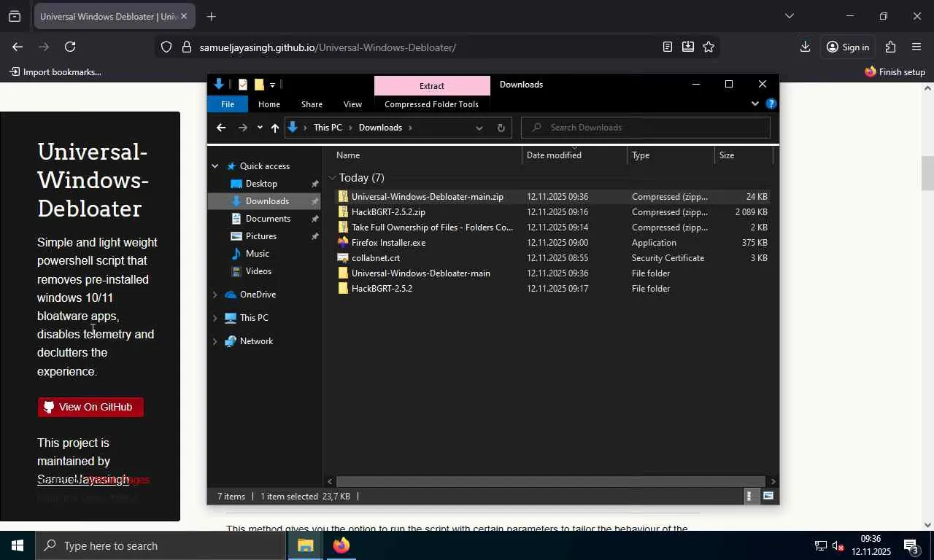Expand the Explorer ribbon
The width and height of the screenshot is (934, 560).
coord(755,104)
